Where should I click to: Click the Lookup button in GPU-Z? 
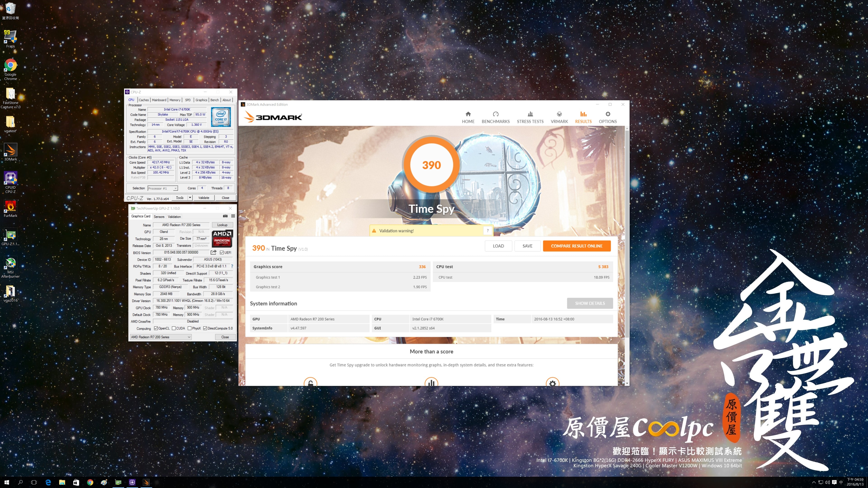click(x=222, y=225)
